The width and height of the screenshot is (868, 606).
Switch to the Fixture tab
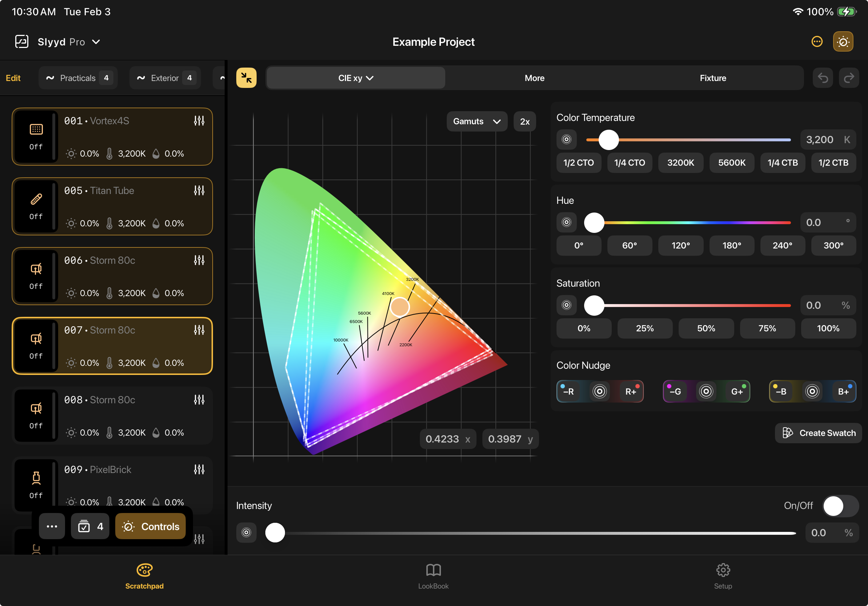click(x=713, y=78)
